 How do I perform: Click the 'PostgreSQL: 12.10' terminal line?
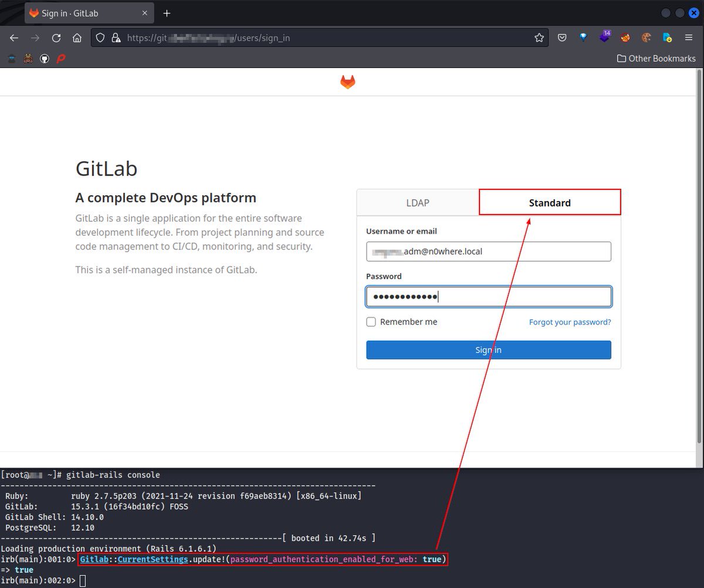pyautogui.click(x=50, y=528)
